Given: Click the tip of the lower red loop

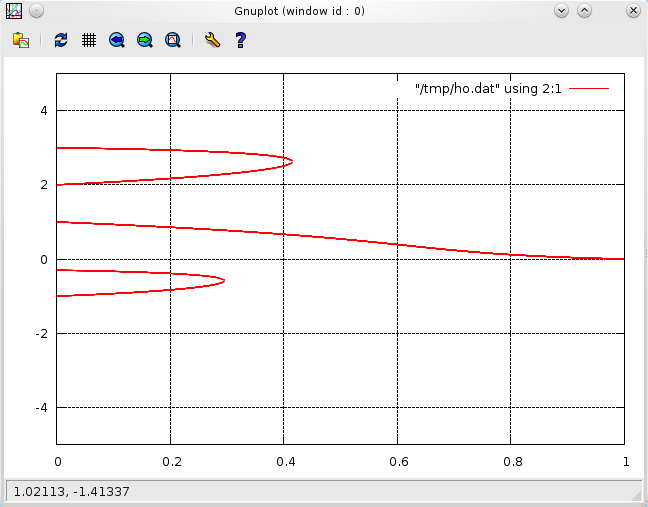Looking at the screenshot, I should (224, 280).
